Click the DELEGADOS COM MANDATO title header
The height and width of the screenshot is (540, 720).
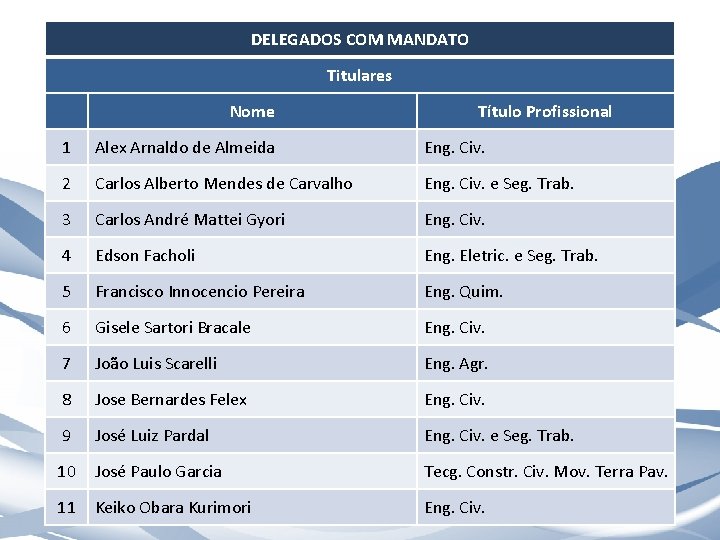coord(360,39)
